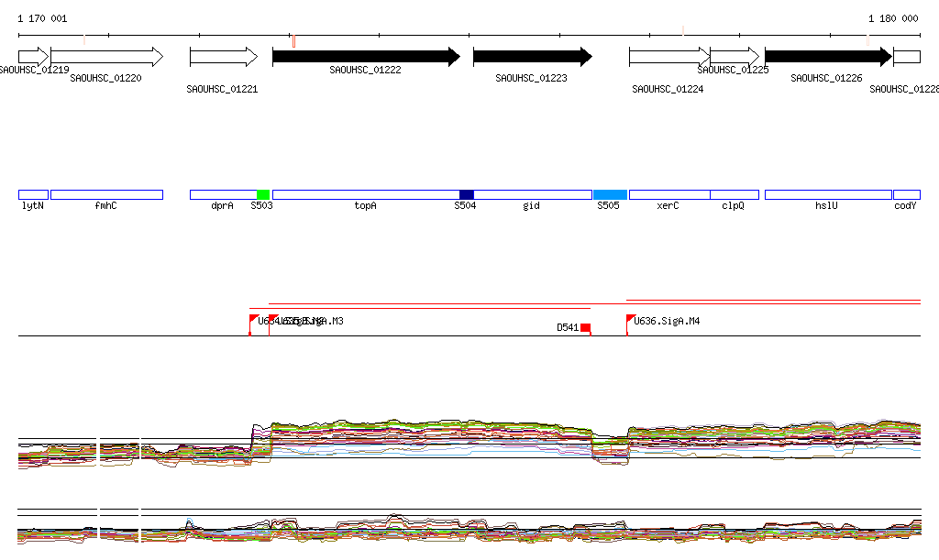Click the U636.SigA.M4 red flag marker
939x560 pixels.
[x=631, y=320]
